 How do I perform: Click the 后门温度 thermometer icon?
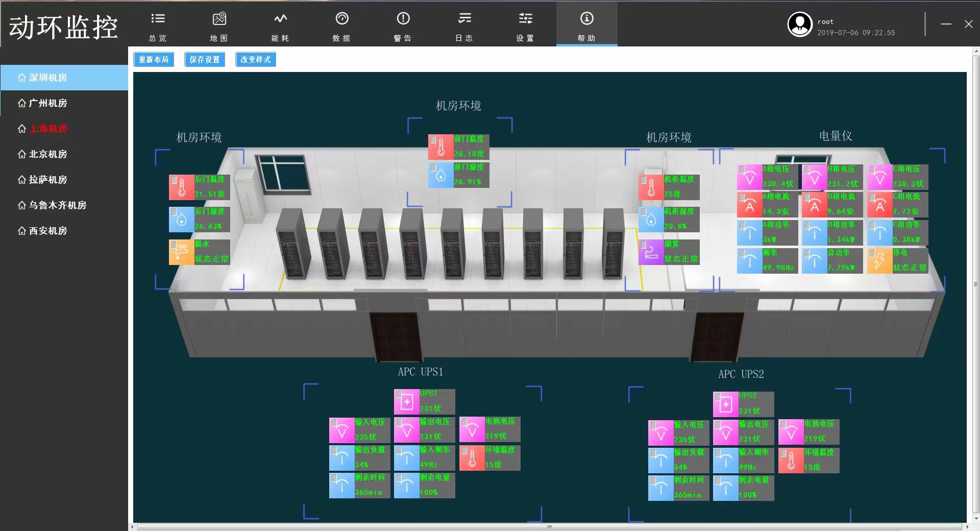pyautogui.click(x=182, y=187)
